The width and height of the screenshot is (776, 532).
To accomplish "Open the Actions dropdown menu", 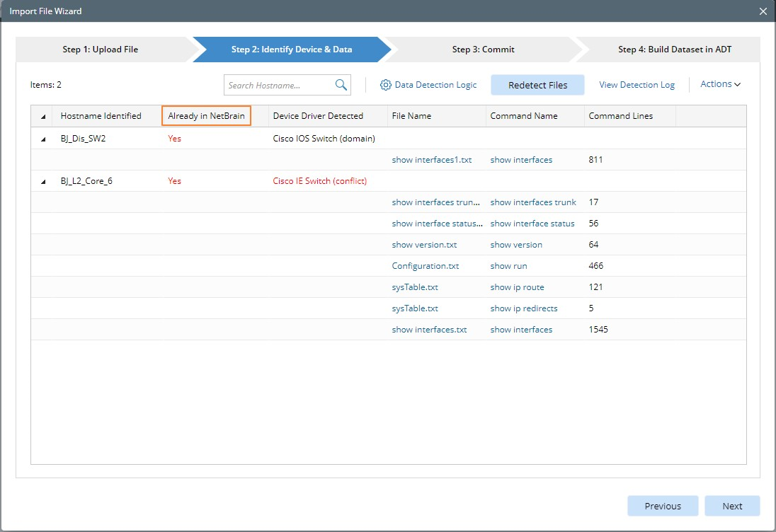I will click(x=720, y=84).
